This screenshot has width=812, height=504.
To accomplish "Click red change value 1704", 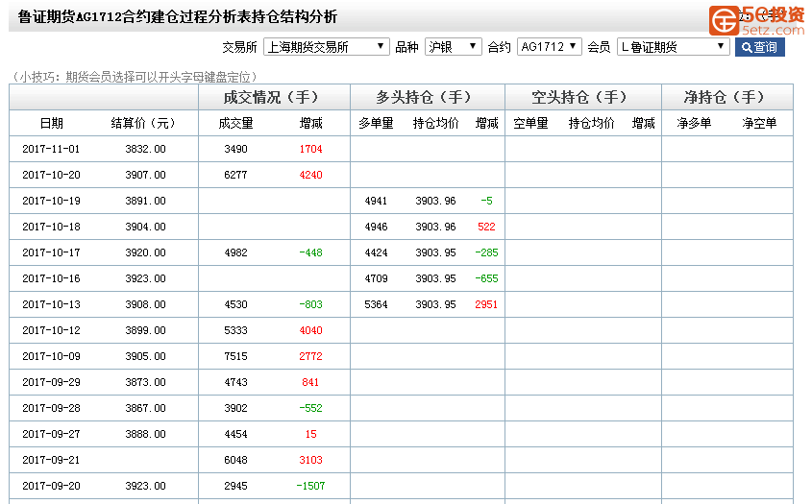I will coord(310,149).
